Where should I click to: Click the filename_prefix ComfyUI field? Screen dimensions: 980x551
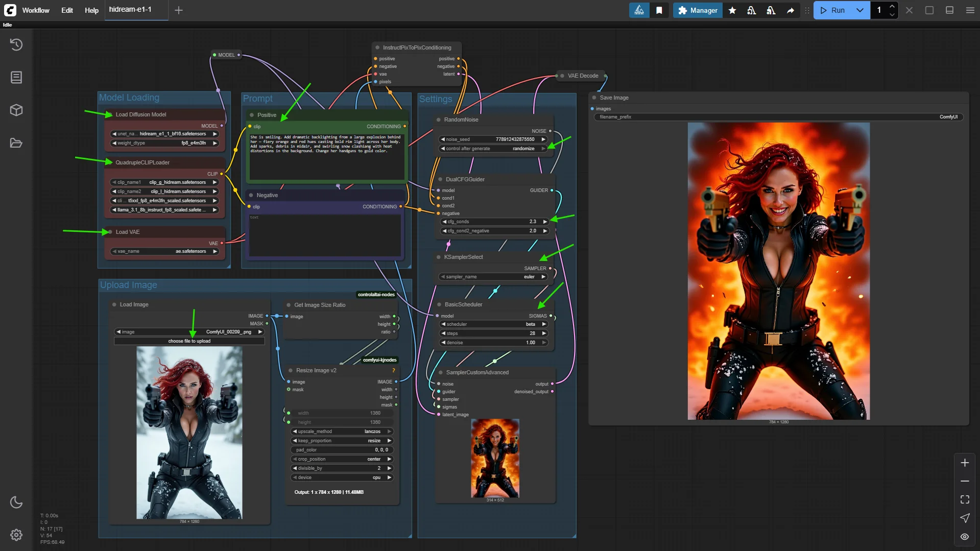[x=779, y=117]
